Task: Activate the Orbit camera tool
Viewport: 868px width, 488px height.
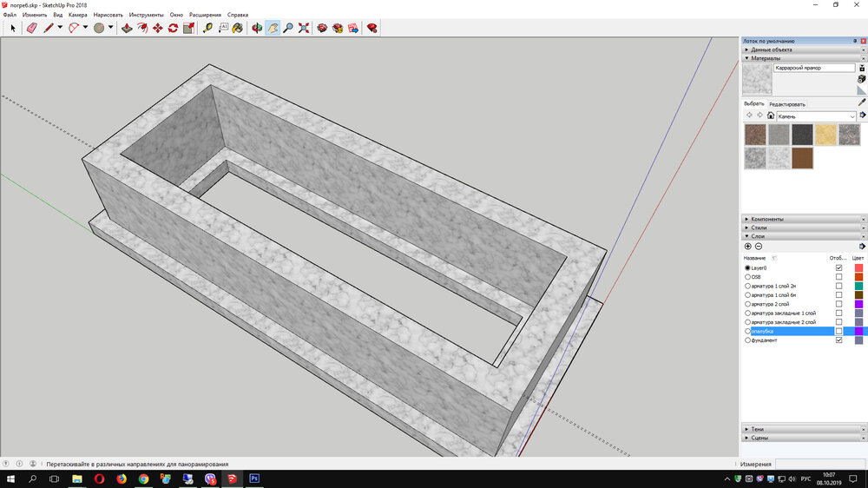Action: [257, 28]
